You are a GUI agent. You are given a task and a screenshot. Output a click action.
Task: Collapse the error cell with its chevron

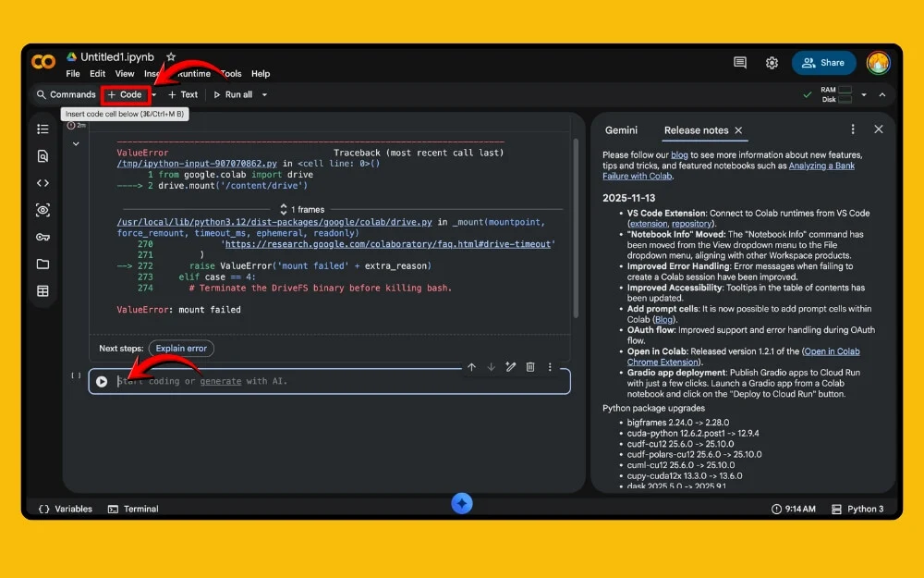point(77,143)
